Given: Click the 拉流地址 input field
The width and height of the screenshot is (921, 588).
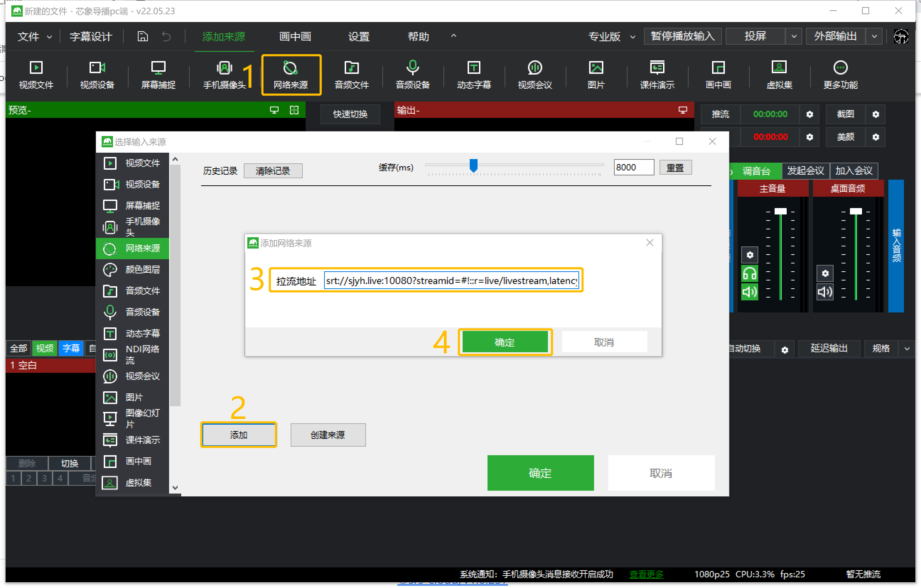Looking at the screenshot, I should (451, 281).
